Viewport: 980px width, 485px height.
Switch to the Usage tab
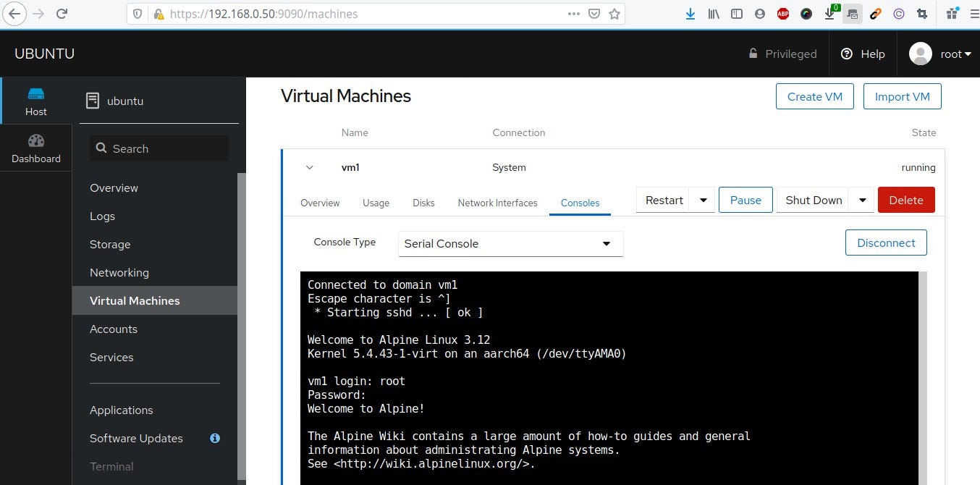coord(376,203)
